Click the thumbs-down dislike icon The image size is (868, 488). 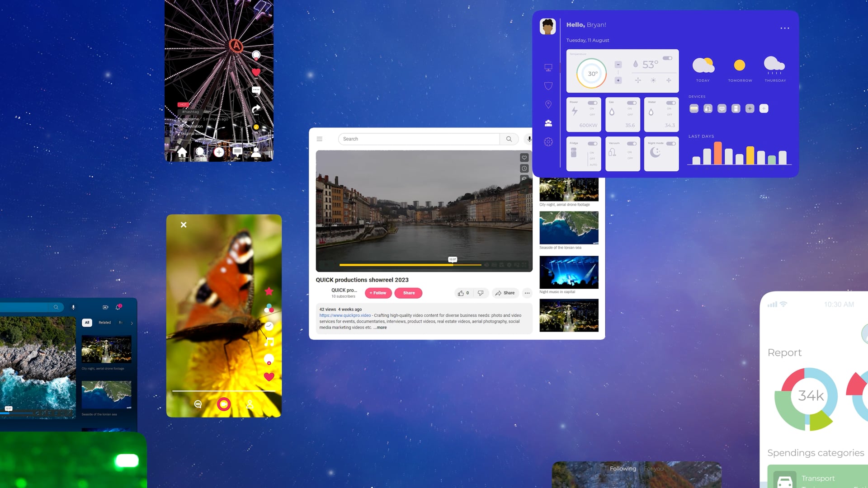[x=481, y=293]
